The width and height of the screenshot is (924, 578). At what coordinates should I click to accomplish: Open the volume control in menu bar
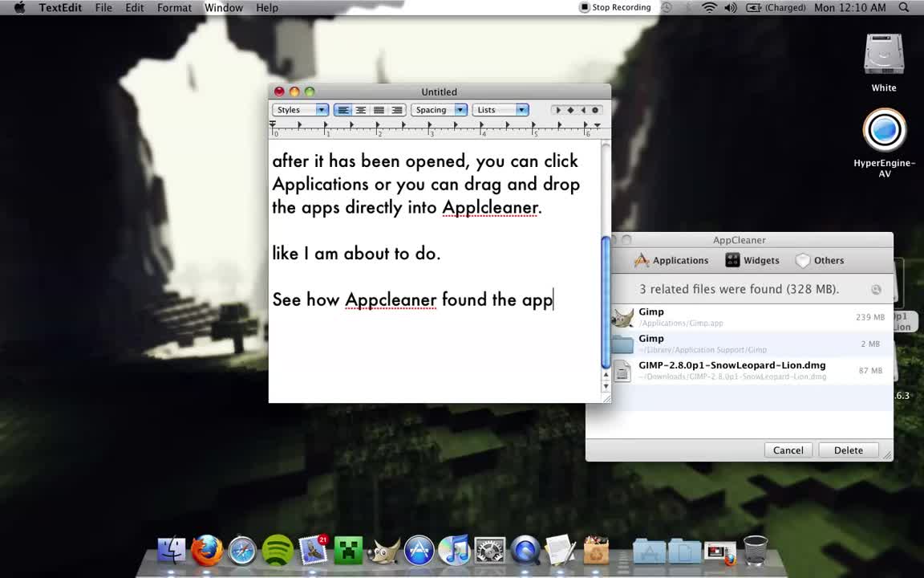(731, 8)
